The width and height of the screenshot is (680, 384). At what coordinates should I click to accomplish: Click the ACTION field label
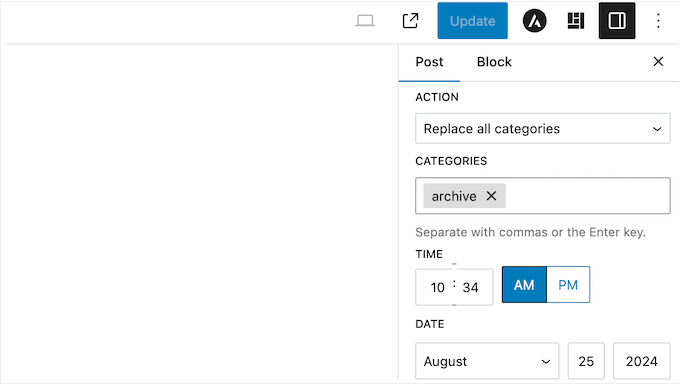(x=437, y=97)
